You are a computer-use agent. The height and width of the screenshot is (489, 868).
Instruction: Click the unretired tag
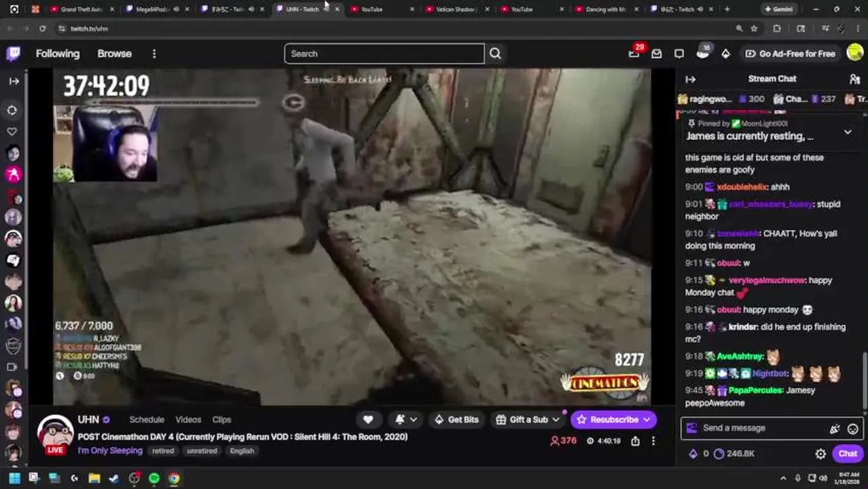(x=202, y=451)
